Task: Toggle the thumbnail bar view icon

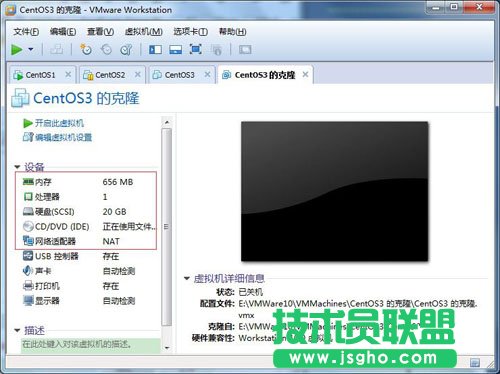Action: 175,50
